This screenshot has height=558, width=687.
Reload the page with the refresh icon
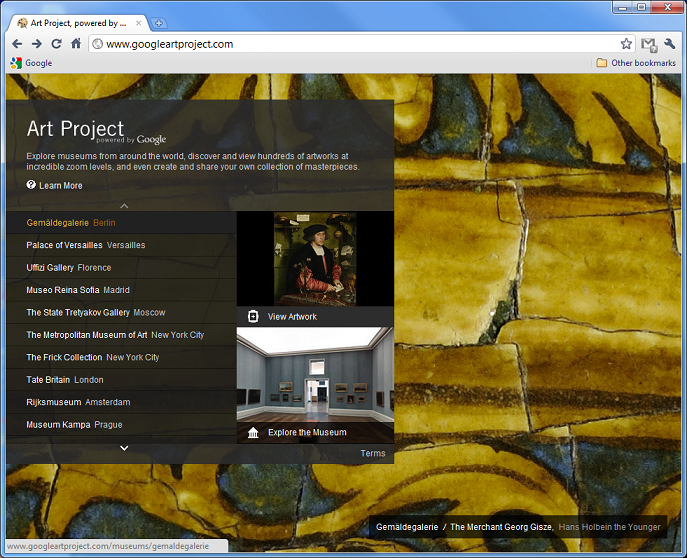point(57,44)
